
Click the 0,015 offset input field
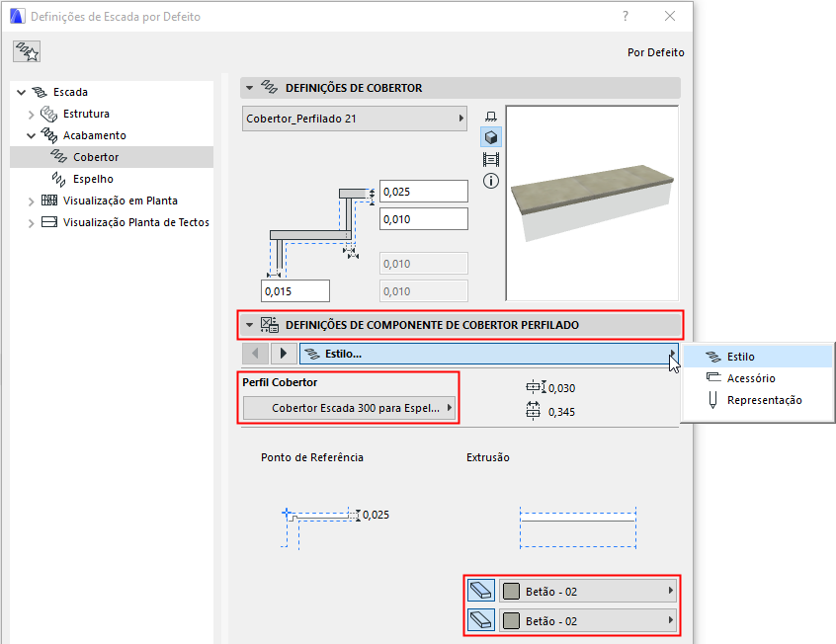tap(295, 291)
